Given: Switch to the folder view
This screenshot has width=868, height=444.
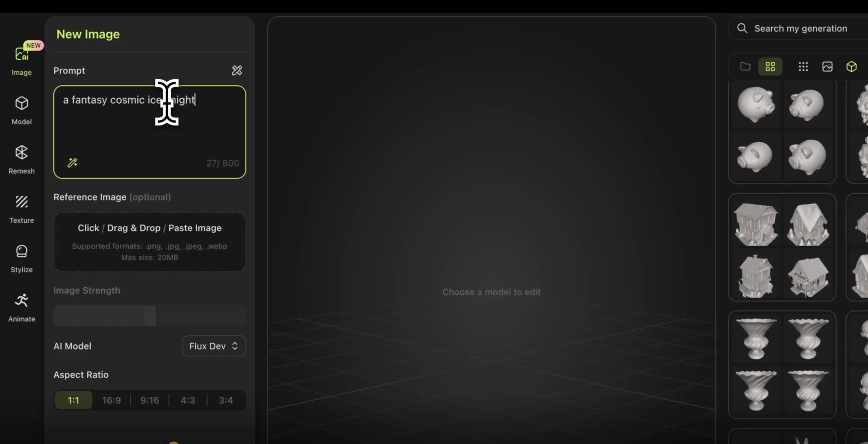Looking at the screenshot, I should [x=745, y=66].
